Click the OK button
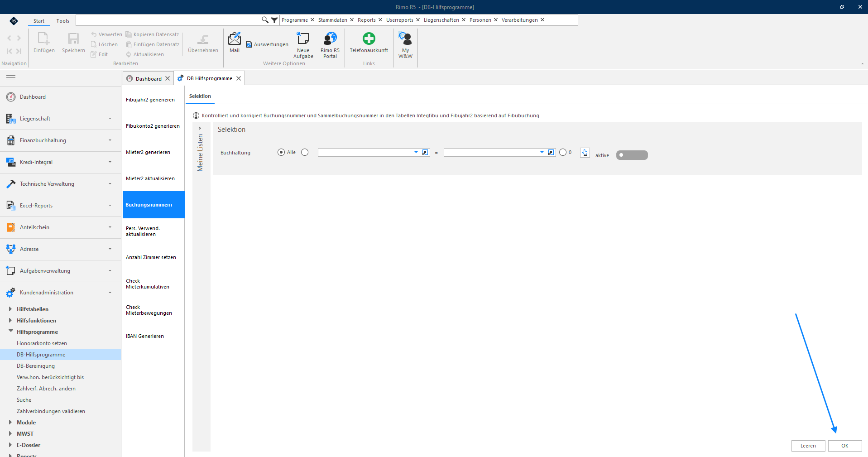868x457 pixels. pos(845,446)
